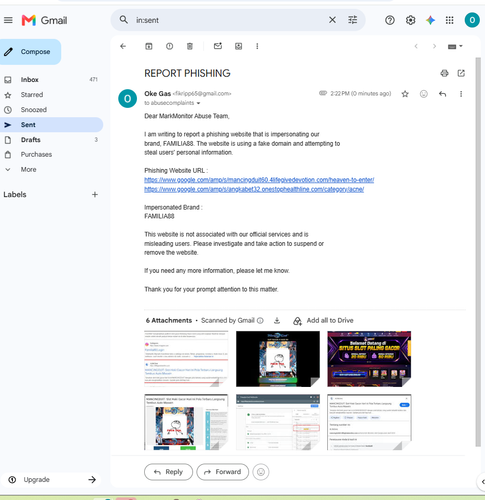Open the Google apps grid
Image resolution: width=485 pixels, height=500 pixels.
coord(450,20)
